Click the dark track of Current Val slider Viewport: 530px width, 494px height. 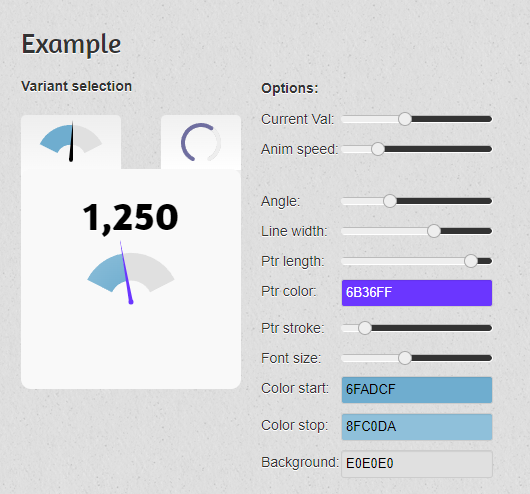[x=452, y=119]
